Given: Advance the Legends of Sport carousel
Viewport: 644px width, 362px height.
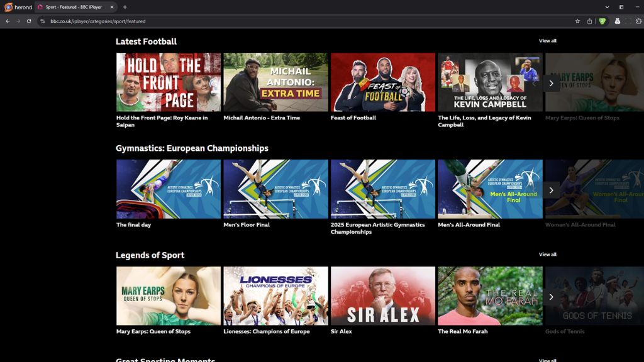Looking at the screenshot, I should [551, 297].
